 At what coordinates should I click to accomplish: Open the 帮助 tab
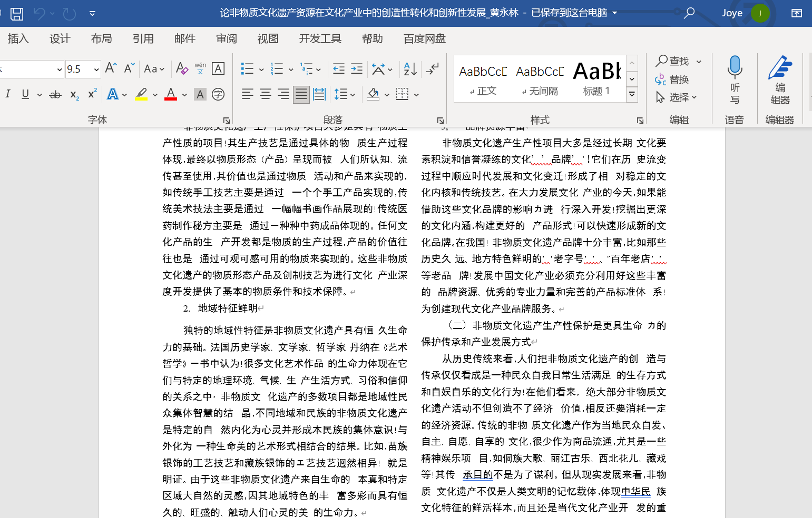coord(372,38)
